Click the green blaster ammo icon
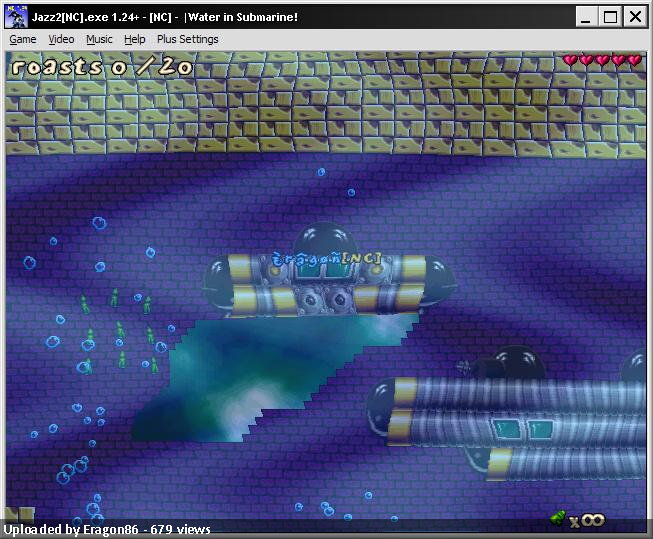Viewport: 653px width, 539px height. click(x=557, y=518)
